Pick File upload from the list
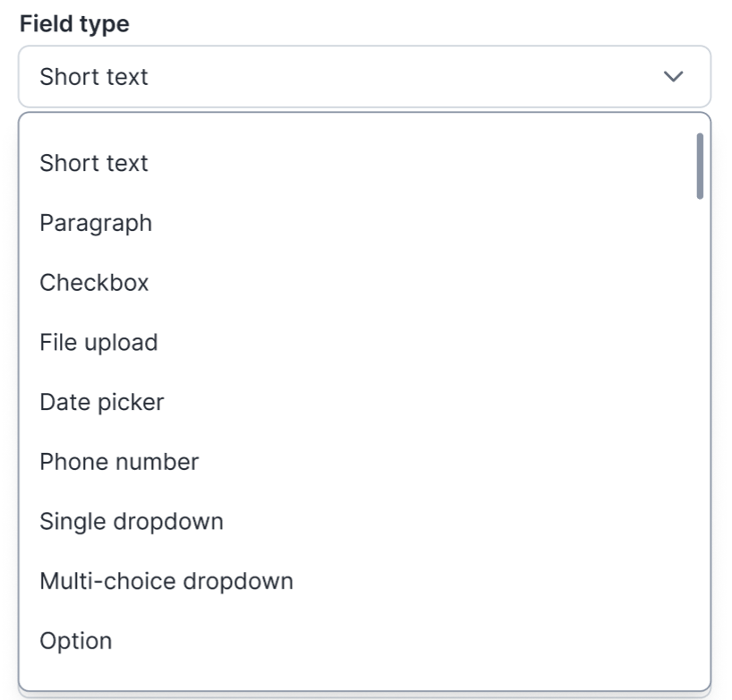This screenshot has width=732, height=700. pos(98,343)
